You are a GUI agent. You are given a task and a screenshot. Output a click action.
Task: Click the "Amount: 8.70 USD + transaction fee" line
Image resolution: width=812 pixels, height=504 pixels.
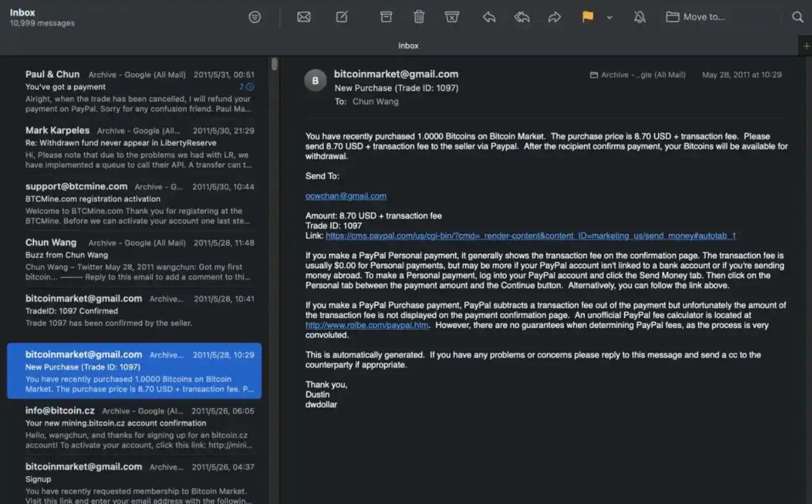tap(374, 216)
